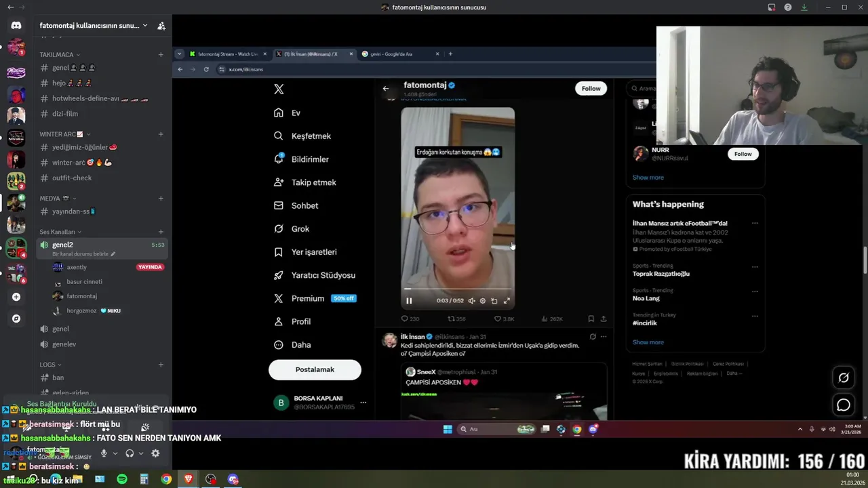Collapse the TAKILMACA category
Screen dimensions: 868x488
[x=60, y=54]
